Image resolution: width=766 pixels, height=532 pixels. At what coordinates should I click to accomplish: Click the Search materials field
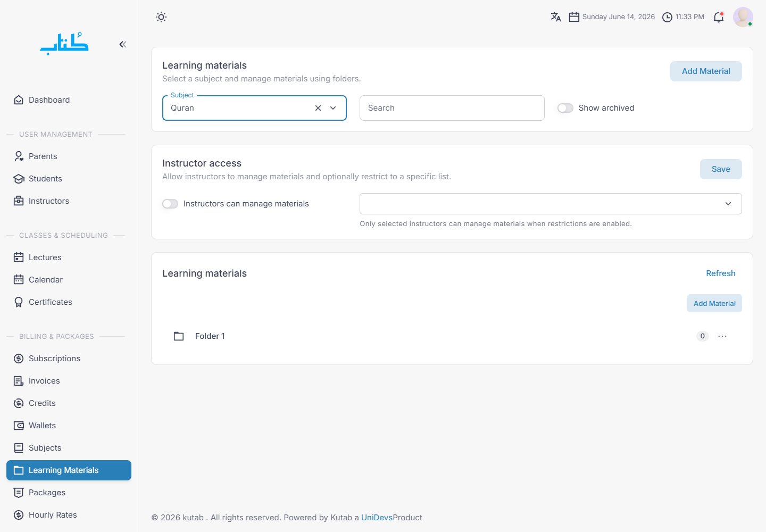coord(452,108)
